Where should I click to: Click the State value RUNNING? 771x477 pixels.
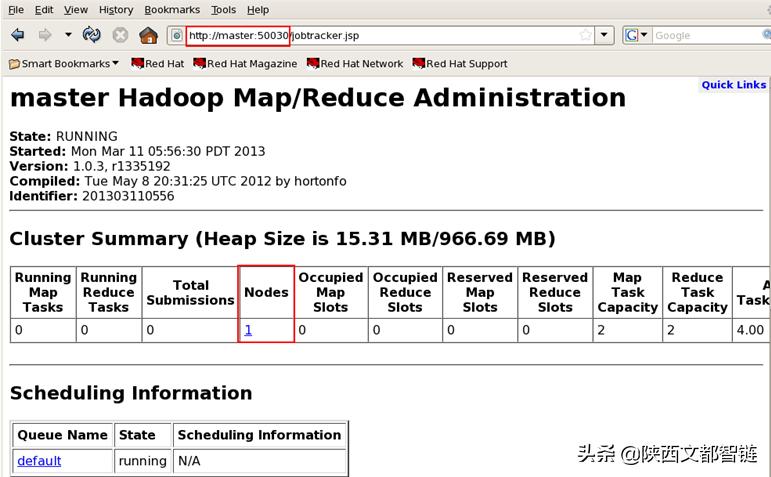(87, 136)
